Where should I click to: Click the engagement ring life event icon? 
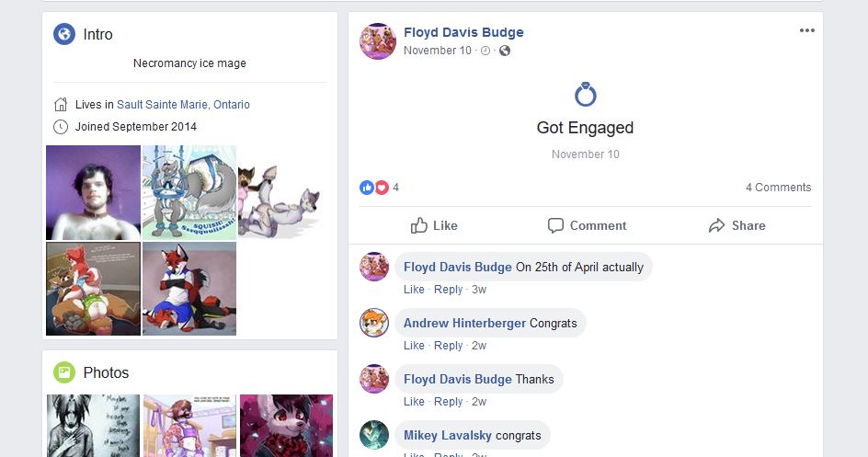point(585,95)
